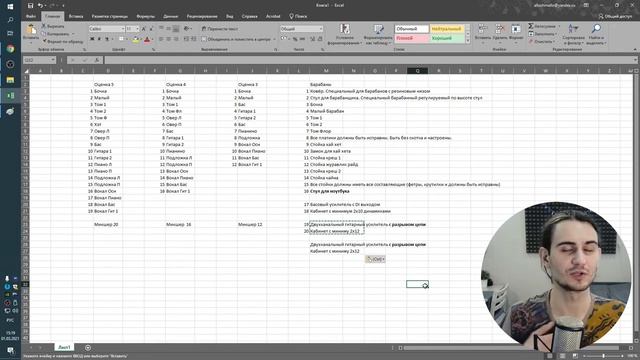Open Format as Table (Форматировать как таблицу)
Viewport: 640px width, 360px height.
point(378,34)
